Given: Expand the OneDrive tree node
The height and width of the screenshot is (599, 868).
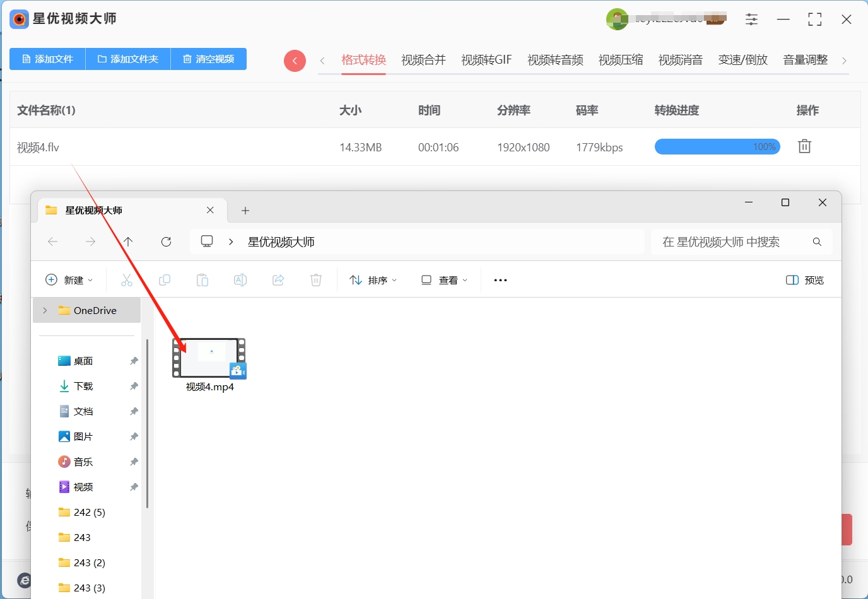Looking at the screenshot, I should tap(45, 310).
